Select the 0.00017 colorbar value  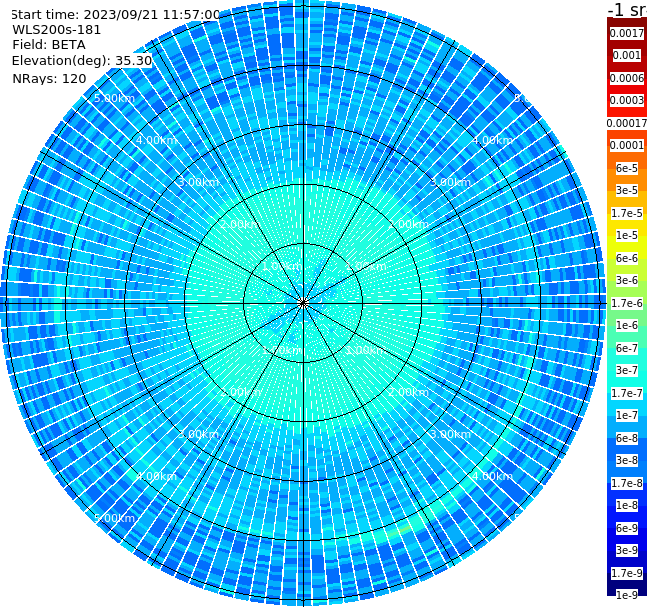coord(627,123)
